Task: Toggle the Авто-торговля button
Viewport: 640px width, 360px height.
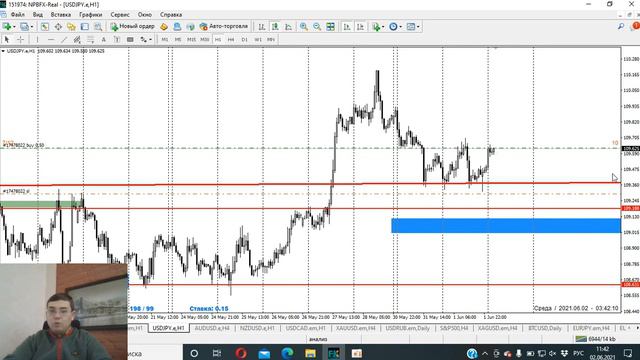Action: (x=224, y=27)
